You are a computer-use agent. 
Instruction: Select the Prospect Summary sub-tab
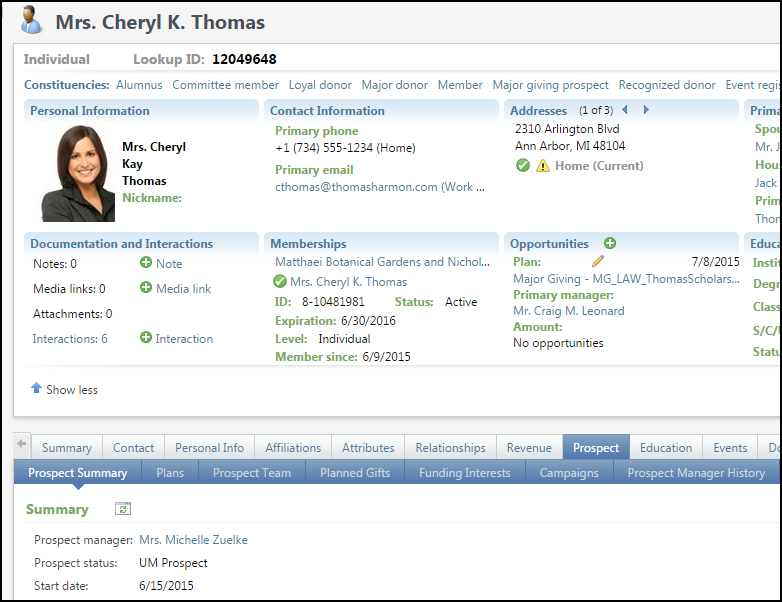[78, 472]
